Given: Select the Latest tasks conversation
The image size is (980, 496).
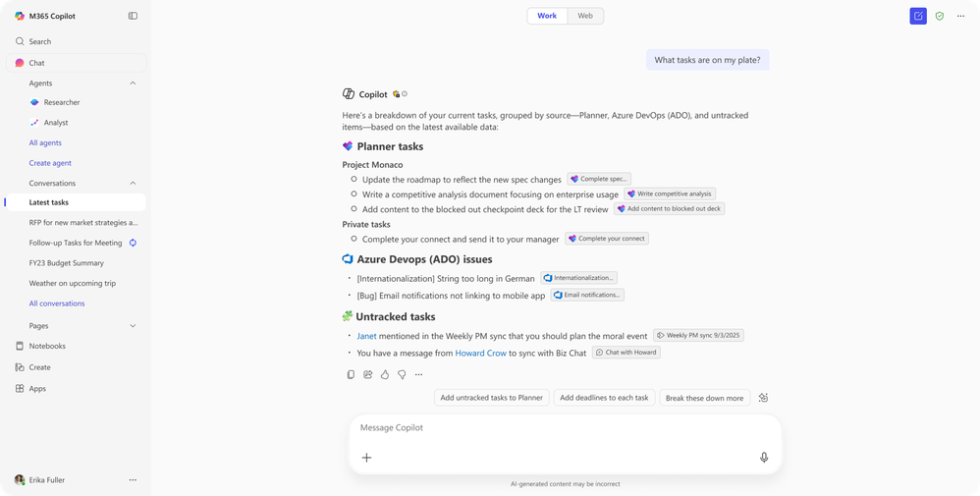Looking at the screenshot, I should (77, 202).
